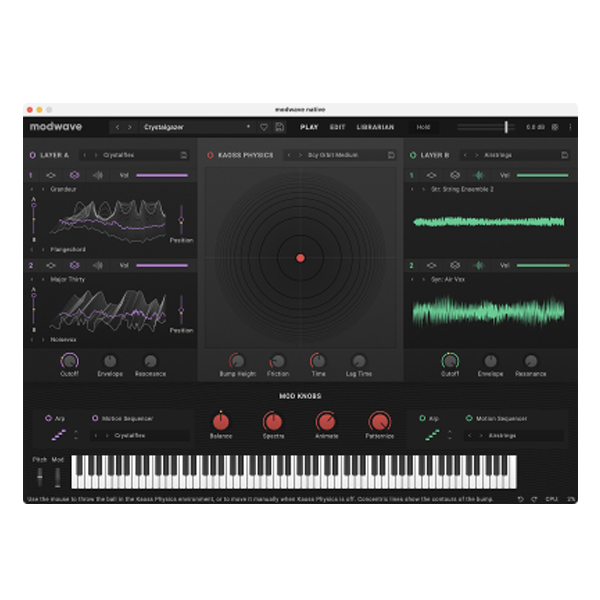Select A/B blend wavetable mode for Layer A oscillator 2
The image size is (600, 600).
pyautogui.click(x=75, y=265)
